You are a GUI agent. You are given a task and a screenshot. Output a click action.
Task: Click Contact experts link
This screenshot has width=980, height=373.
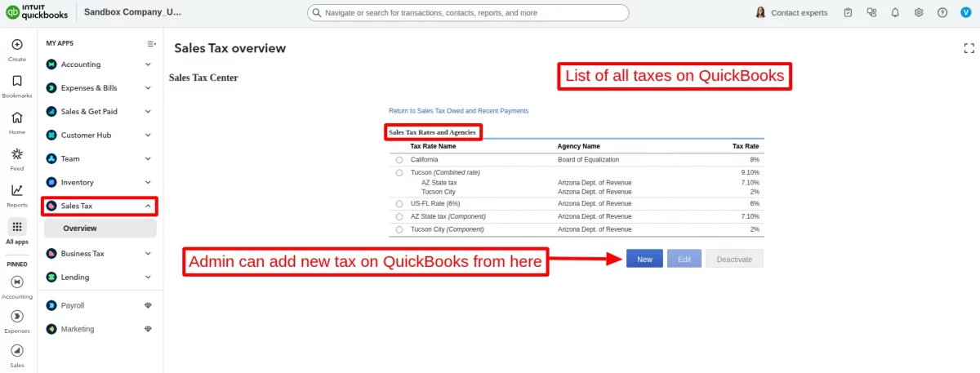coord(799,13)
